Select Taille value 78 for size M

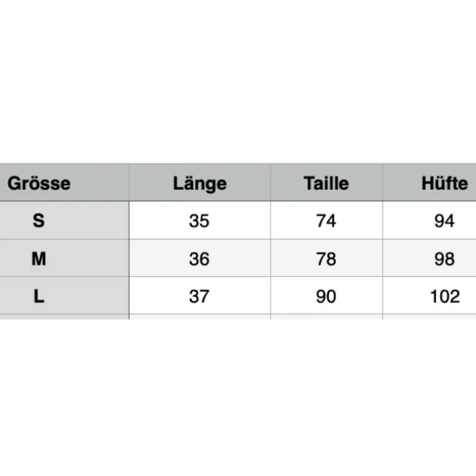point(326,259)
